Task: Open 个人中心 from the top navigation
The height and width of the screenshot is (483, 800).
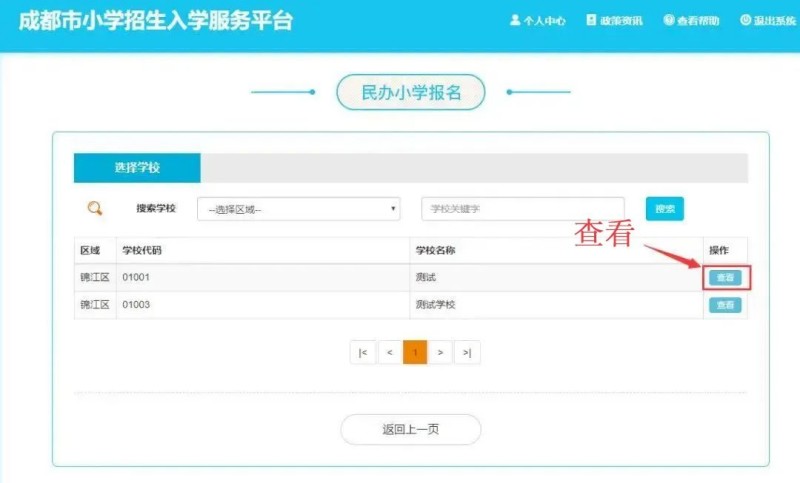Action: [x=537, y=20]
